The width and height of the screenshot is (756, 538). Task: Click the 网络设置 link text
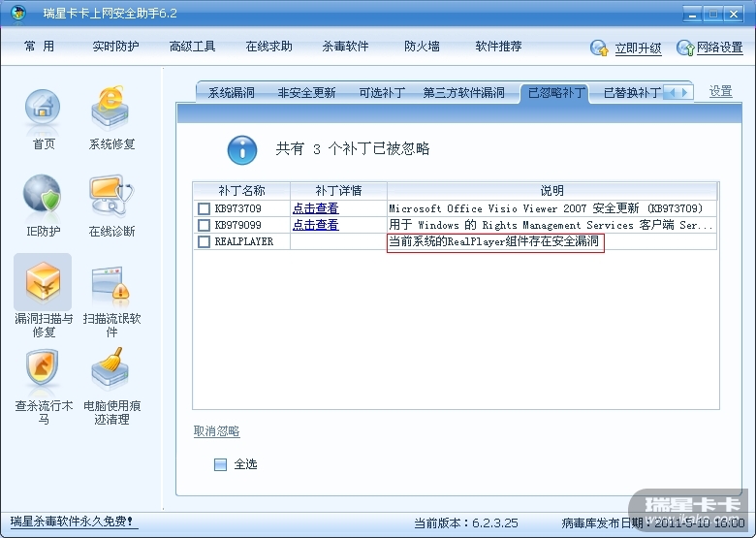[720, 47]
